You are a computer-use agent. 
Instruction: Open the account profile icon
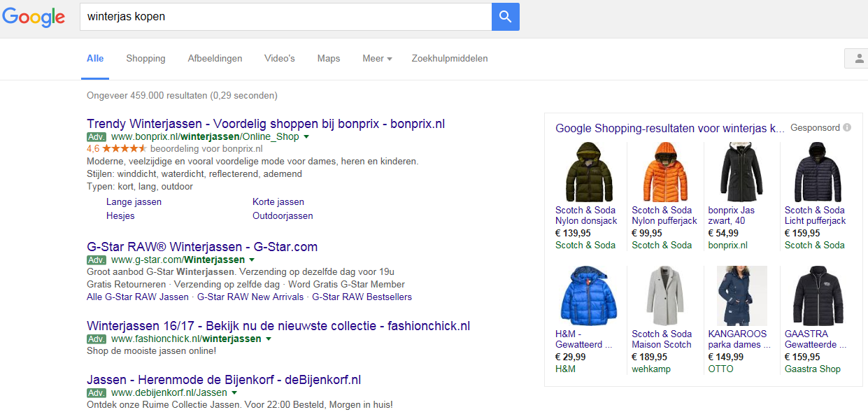(858, 59)
